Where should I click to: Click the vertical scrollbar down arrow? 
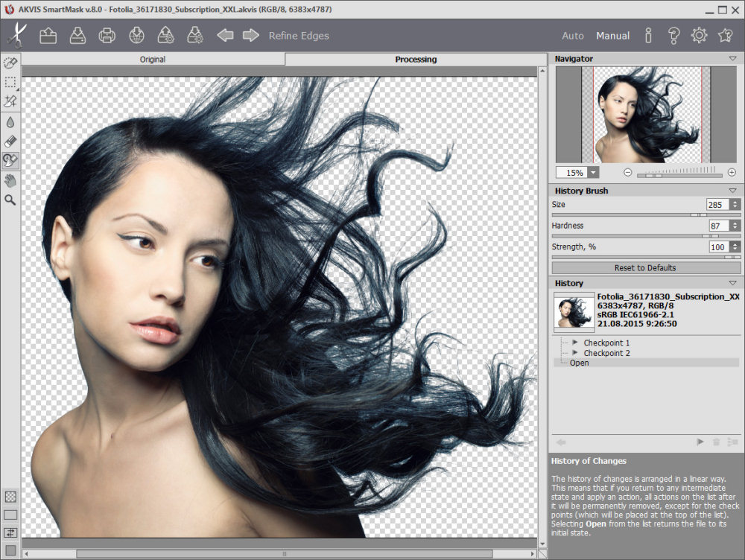[542, 544]
